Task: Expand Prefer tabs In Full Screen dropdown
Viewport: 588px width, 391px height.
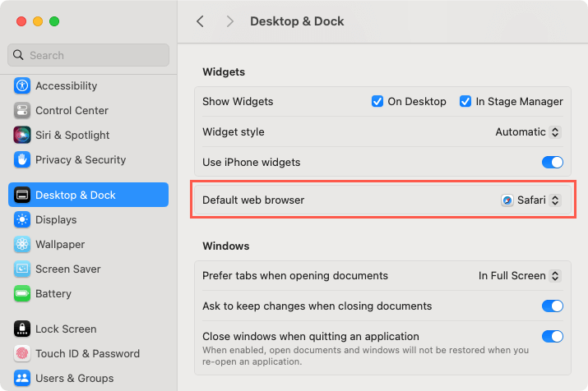Action: (520, 276)
